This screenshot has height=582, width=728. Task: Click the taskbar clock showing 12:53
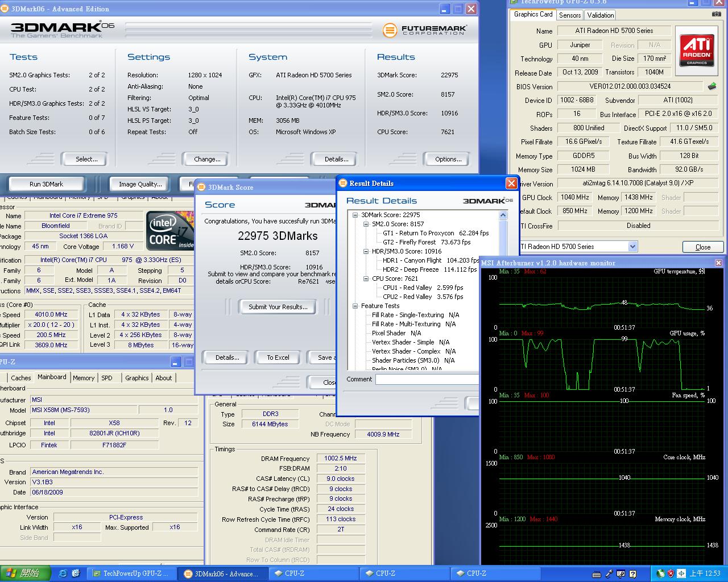point(705,573)
